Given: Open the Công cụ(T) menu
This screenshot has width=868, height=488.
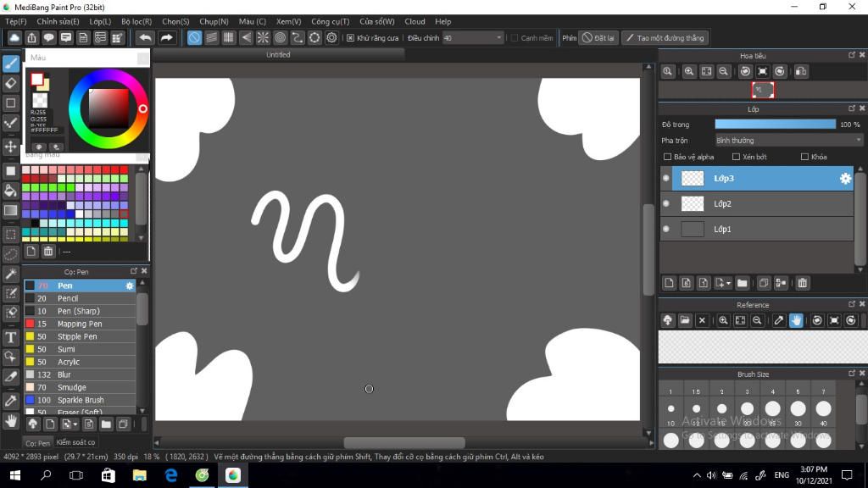Looking at the screenshot, I should (x=330, y=21).
